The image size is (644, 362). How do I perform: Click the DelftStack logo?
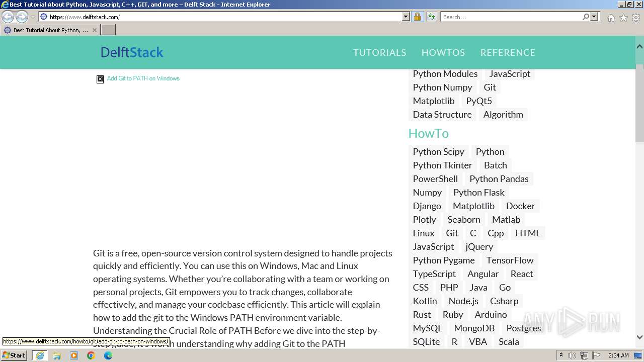coord(132,52)
